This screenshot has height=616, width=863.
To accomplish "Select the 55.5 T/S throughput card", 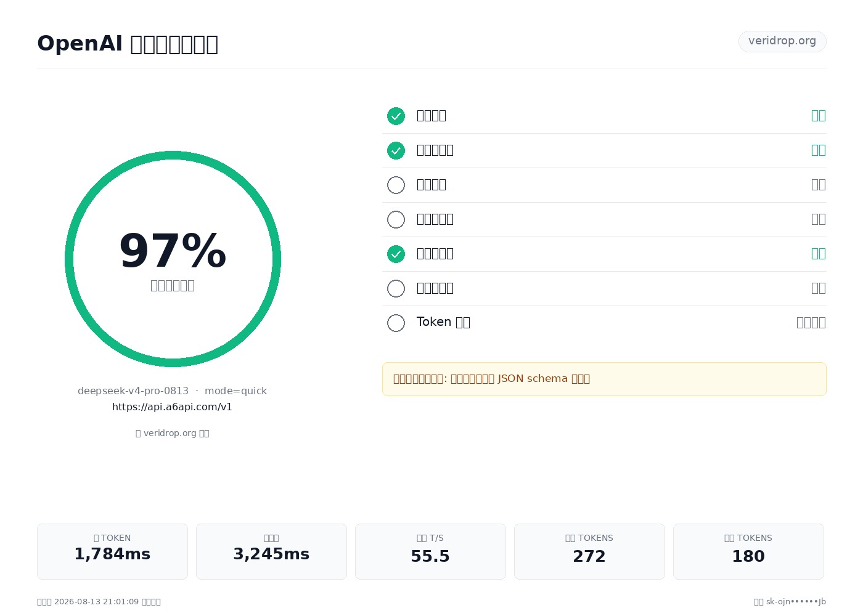I will 430,551.
